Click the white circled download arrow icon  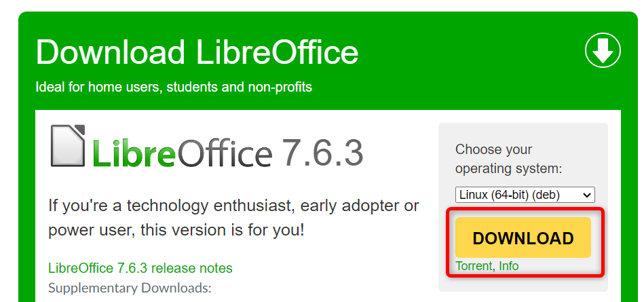tap(603, 50)
